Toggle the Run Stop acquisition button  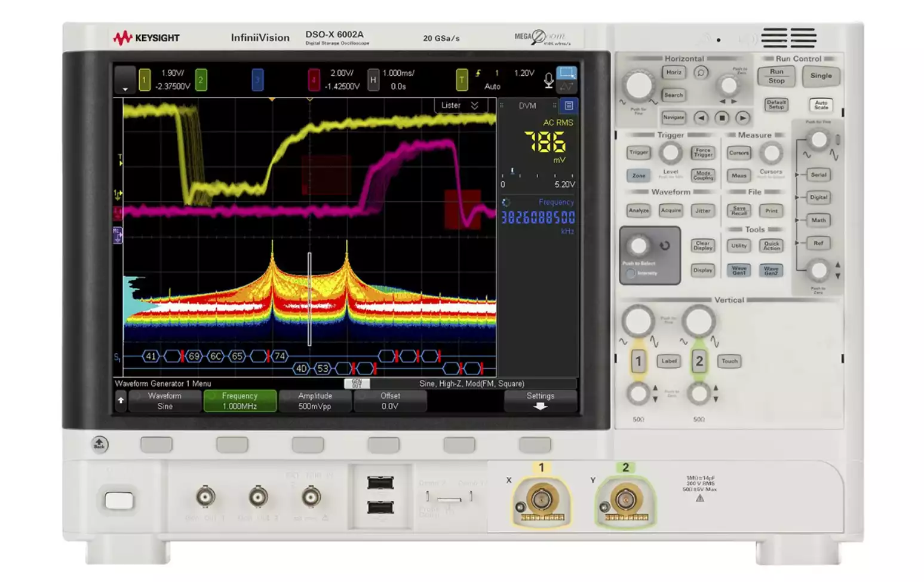pos(776,76)
